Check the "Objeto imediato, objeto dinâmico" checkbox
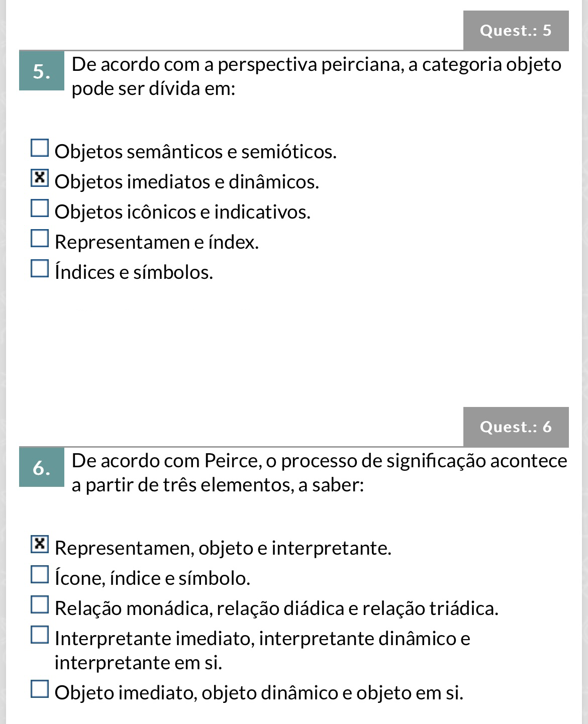This screenshot has height=724, width=588. (x=40, y=689)
